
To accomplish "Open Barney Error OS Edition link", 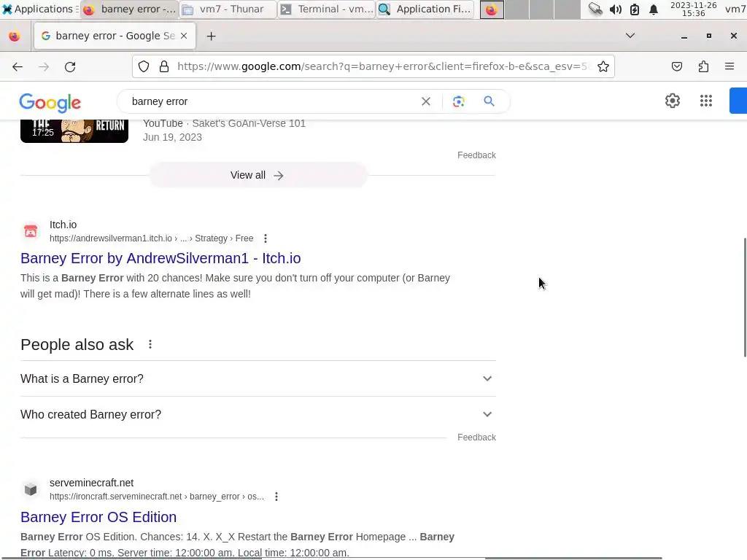I will pyautogui.click(x=98, y=517).
